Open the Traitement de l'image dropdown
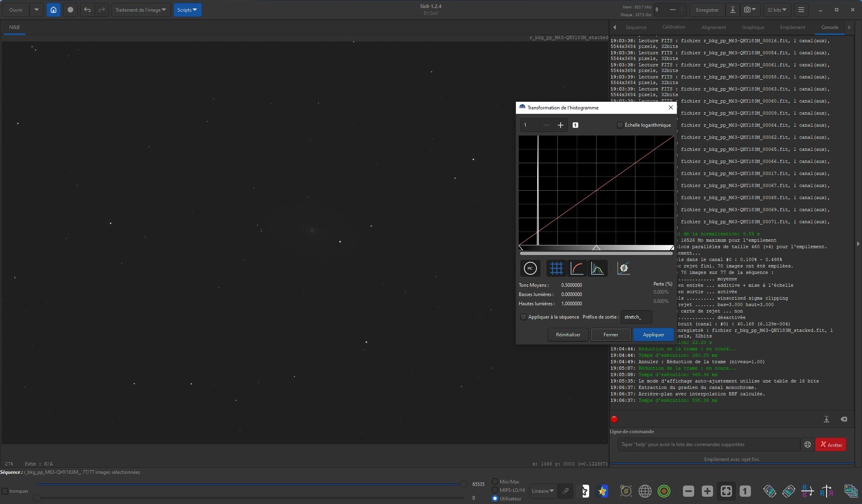The image size is (862, 504). point(141,10)
